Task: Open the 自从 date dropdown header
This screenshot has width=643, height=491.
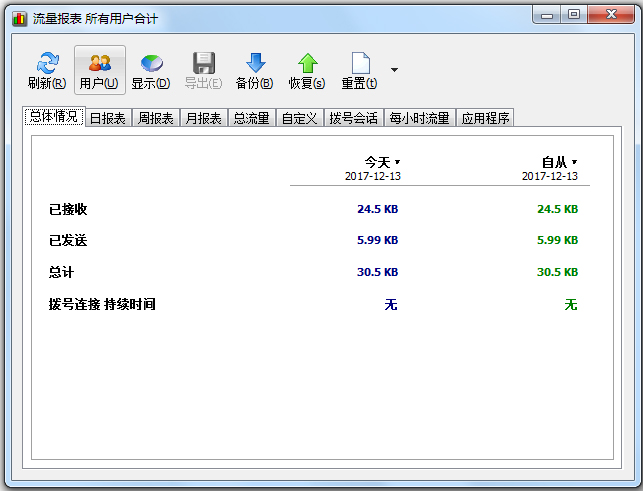Action: coord(559,162)
